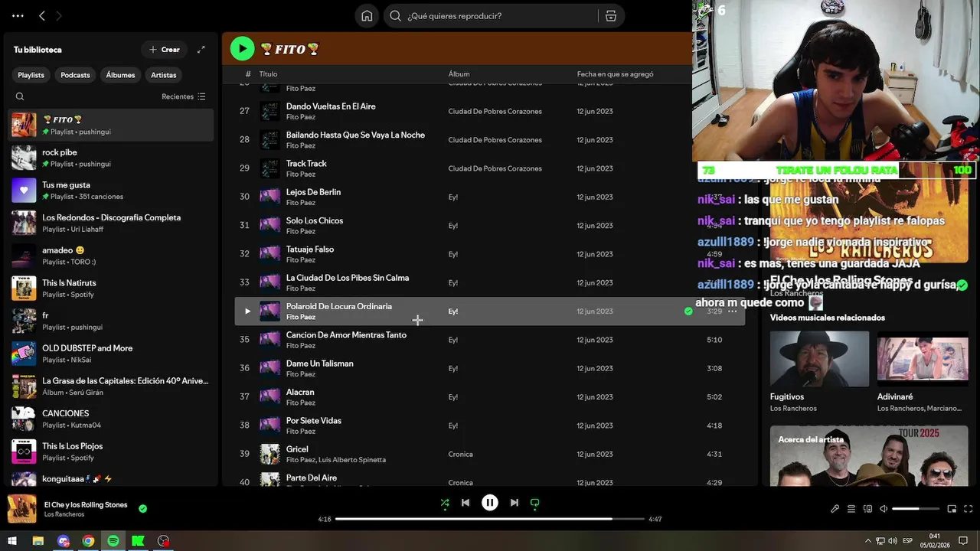
Task: Open This Is Natiruts playlist
Action: [111, 288]
